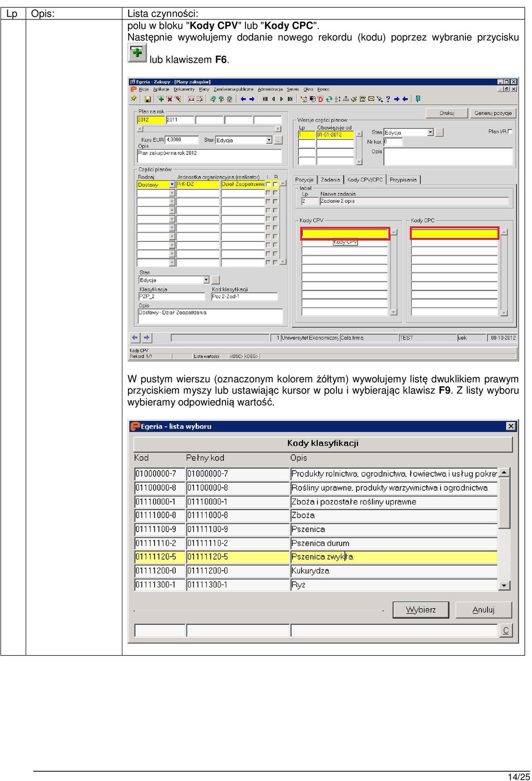Image resolution: width=532 pixels, height=781 pixels.
Task: Click the Kurs EUR field showing 4,0000
Action: coord(182,140)
